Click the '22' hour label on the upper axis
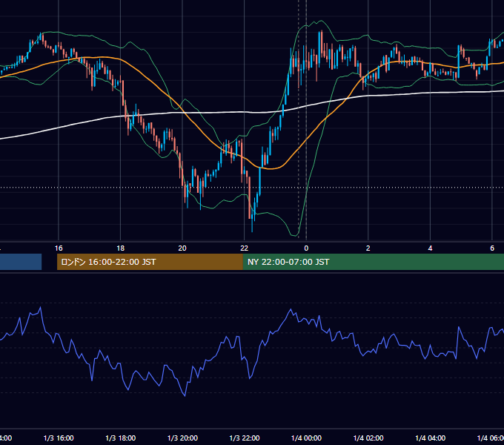This screenshot has width=504, height=445. pyautogui.click(x=245, y=248)
